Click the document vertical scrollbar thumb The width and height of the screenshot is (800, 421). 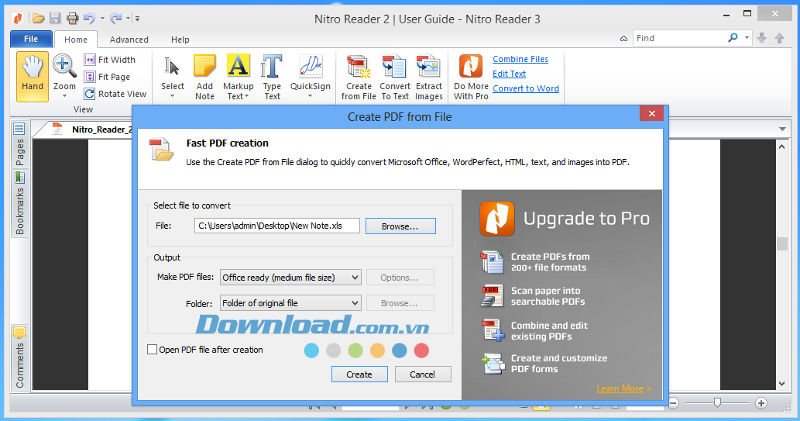pos(782,243)
